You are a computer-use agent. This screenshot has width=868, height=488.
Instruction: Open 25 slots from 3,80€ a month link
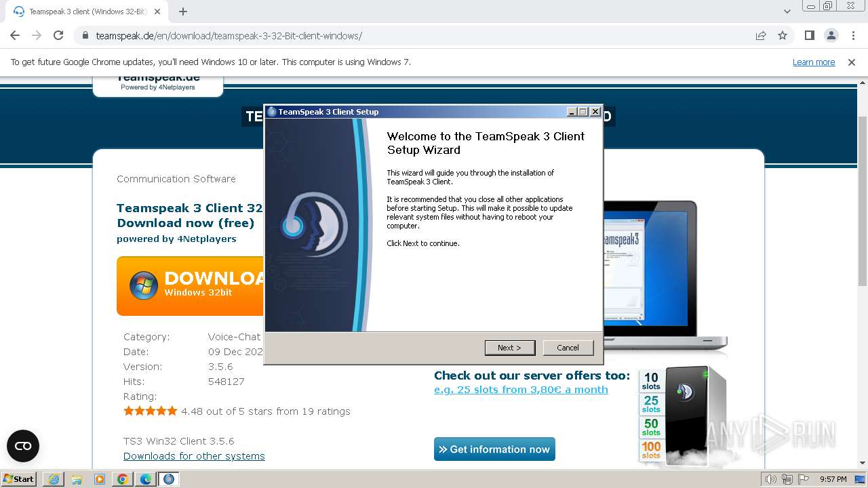[521, 390]
